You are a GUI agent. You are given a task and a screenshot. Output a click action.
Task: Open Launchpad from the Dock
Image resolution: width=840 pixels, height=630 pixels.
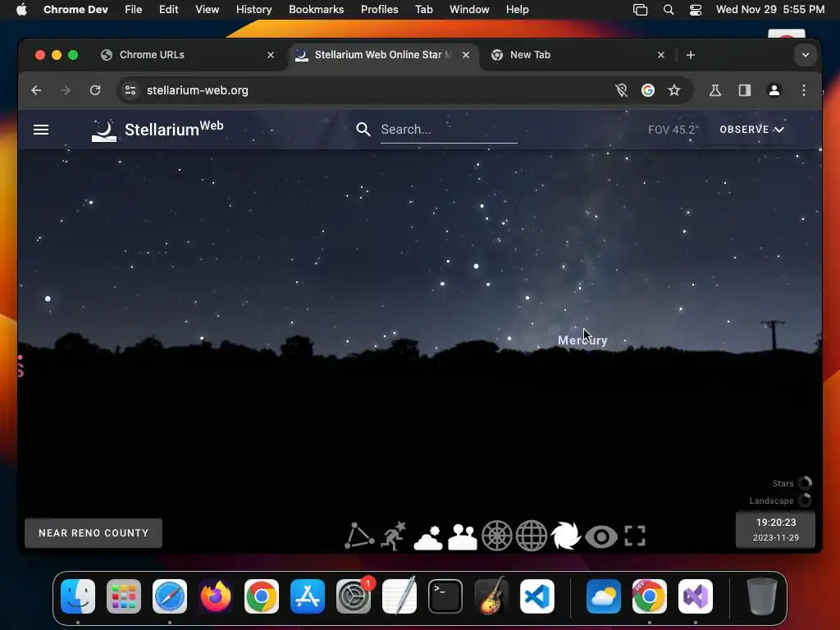tap(124, 596)
